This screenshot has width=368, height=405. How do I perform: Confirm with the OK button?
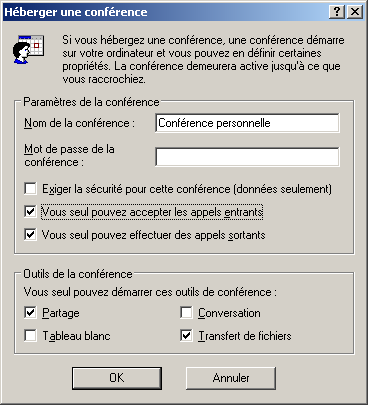click(117, 378)
